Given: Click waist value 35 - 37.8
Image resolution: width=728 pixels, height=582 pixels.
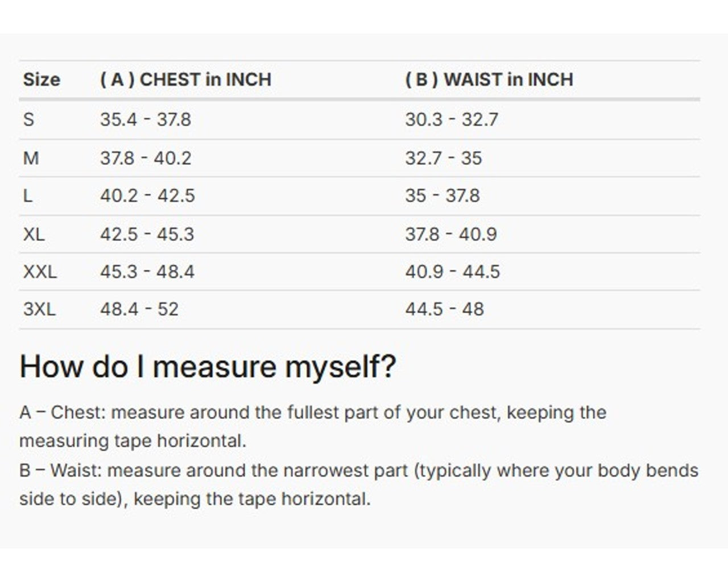Looking at the screenshot, I should (442, 196).
